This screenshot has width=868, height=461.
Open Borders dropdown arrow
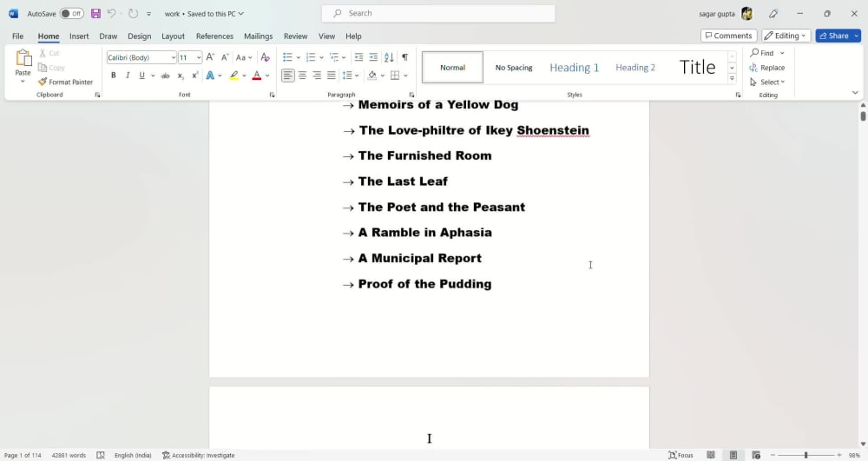coord(405,76)
